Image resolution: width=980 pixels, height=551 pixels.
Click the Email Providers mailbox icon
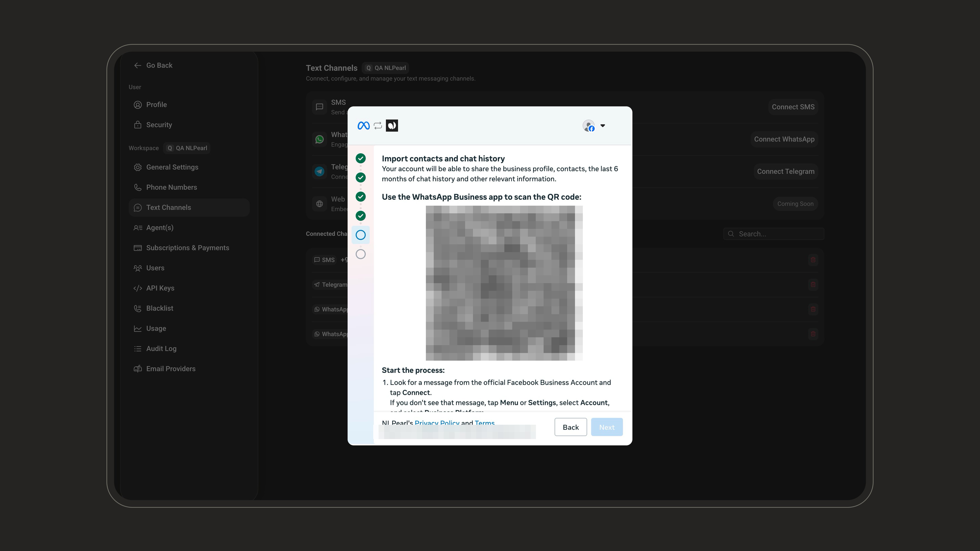pos(137,369)
